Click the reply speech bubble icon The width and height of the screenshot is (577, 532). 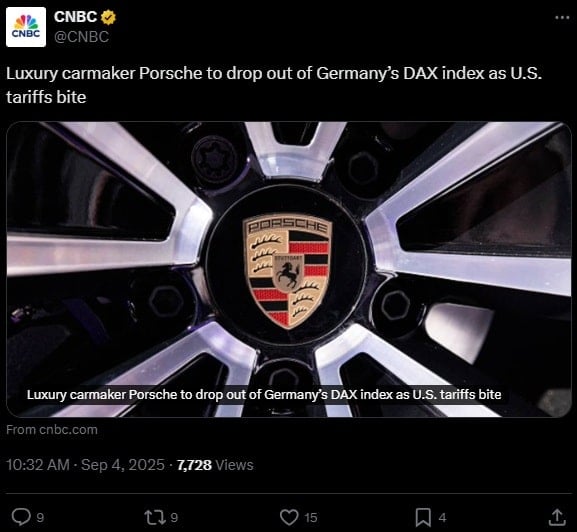[21, 517]
